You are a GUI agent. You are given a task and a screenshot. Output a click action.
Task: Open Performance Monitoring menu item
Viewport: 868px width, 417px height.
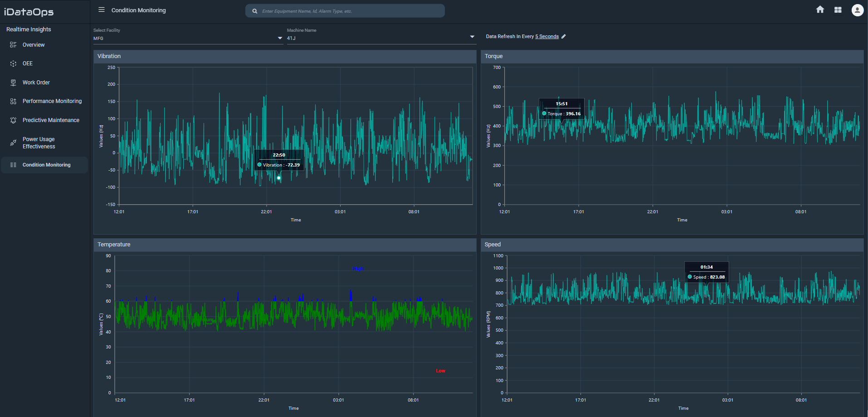52,101
